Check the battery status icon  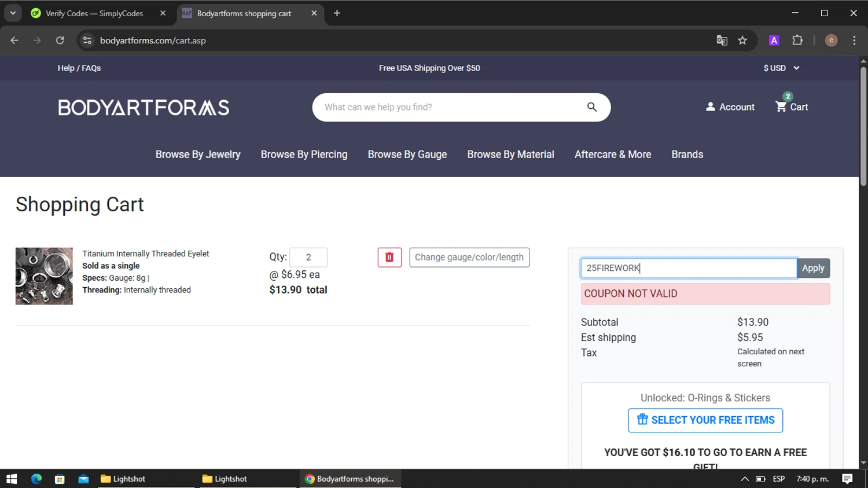(x=760, y=479)
